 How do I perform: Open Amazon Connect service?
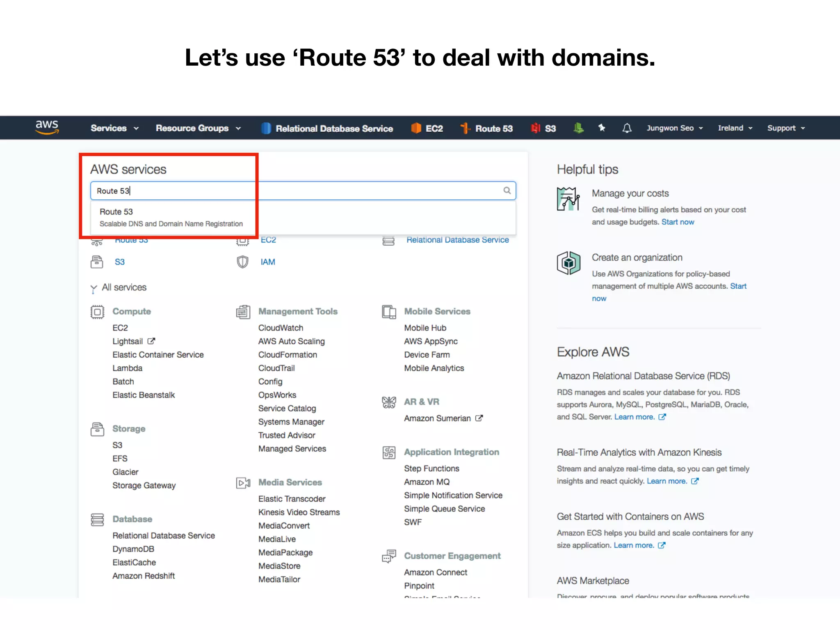(x=436, y=572)
